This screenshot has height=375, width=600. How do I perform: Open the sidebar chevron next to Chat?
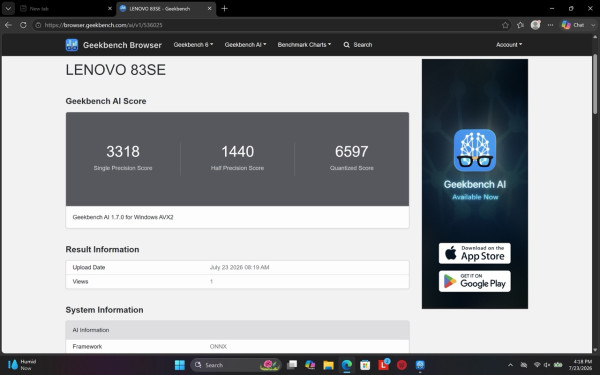[x=593, y=25]
